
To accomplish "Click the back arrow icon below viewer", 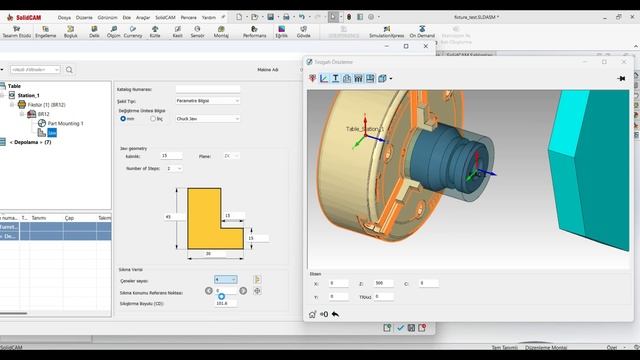I will [x=335, y=314].
